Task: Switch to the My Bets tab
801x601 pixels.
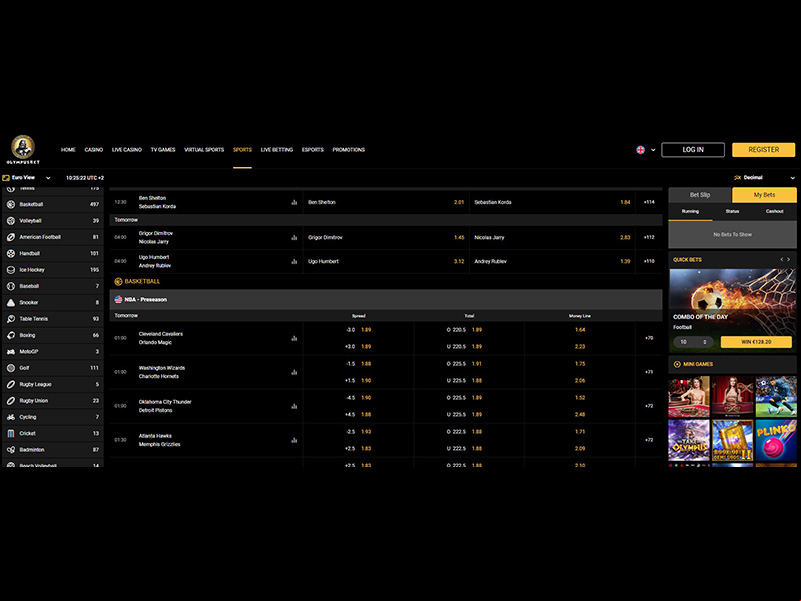Action: click(x=764, y=195)
